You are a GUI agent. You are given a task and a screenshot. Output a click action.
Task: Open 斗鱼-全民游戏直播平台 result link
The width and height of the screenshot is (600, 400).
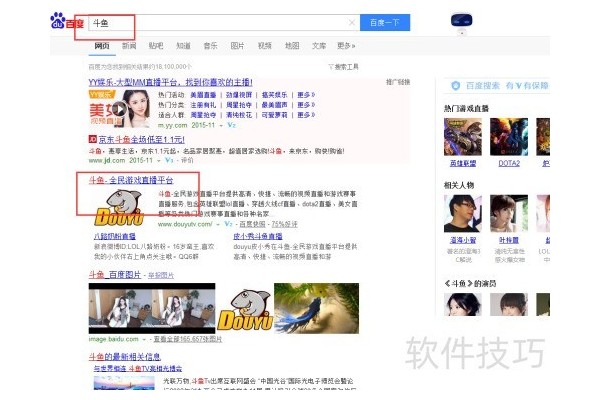(131, 180)
